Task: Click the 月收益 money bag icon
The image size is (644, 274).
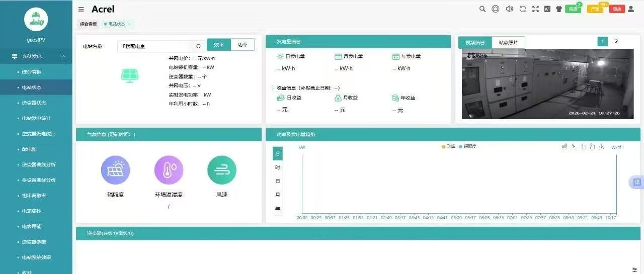Action: 338,98
